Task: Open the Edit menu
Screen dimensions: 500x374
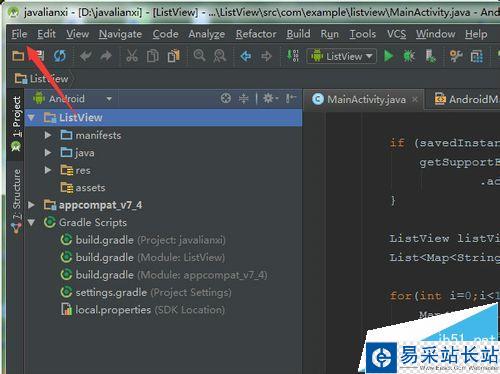Action: point(46,34)
